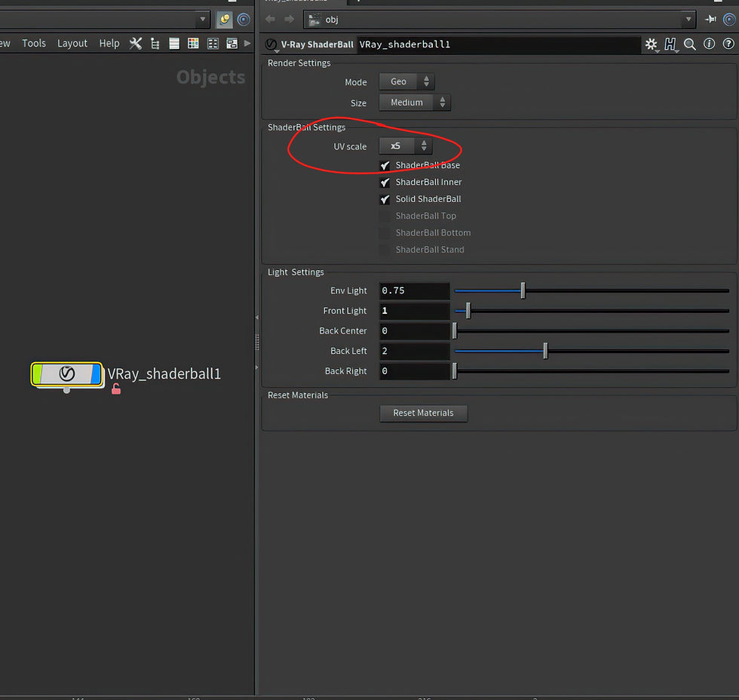Adjust the Back Left slider handle
Image resolution: width=739 pixels, height=700 pixels.
pos(545,351)
